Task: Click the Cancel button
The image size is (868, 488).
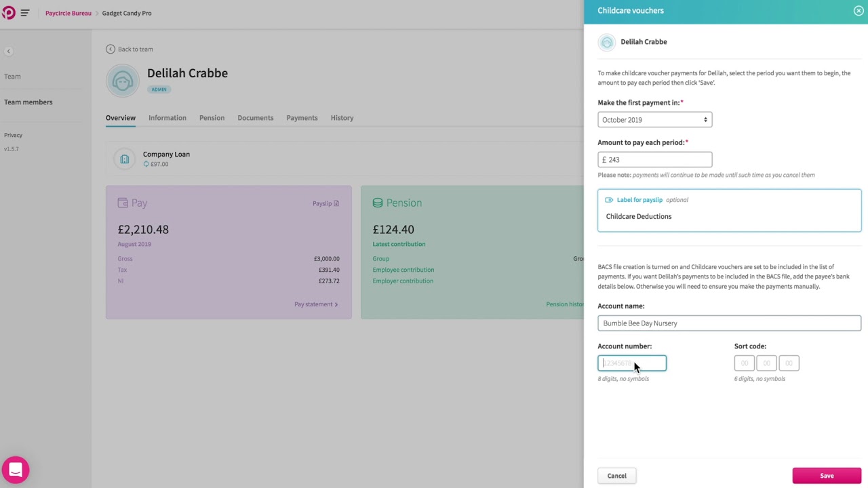Action: [616, 476]
